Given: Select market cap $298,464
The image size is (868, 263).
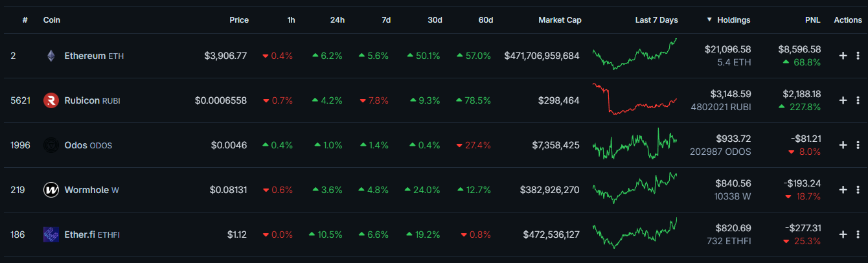Looking at the screenshot, I should 558,100.
